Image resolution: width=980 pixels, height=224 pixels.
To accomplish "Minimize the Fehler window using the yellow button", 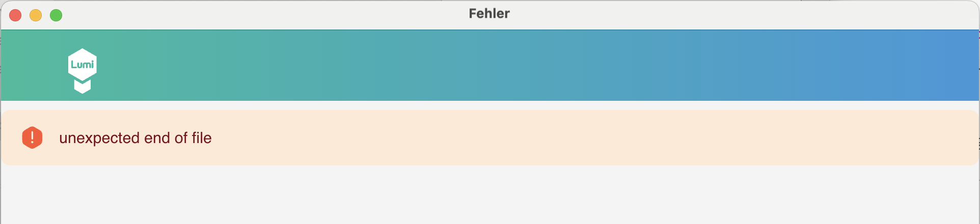I will (x=36, y=15).
